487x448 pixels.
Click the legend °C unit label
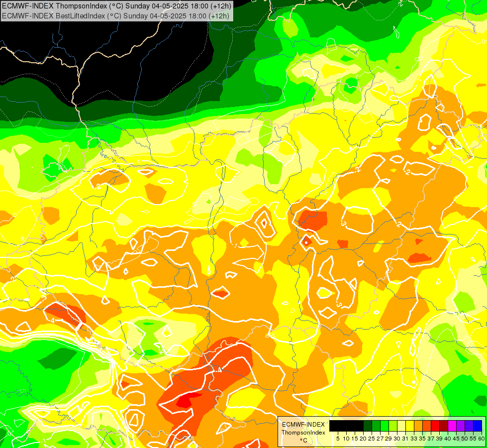pyautogui.click(x=303, y=441)
